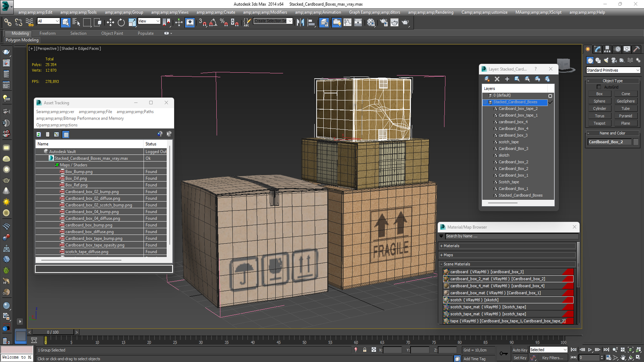Image resolution: width=644 pixels, height=362 pixels.
Task: Collapse the Stacked_Cardboard_Boxes layer tree
Action: tap(485, 102)
